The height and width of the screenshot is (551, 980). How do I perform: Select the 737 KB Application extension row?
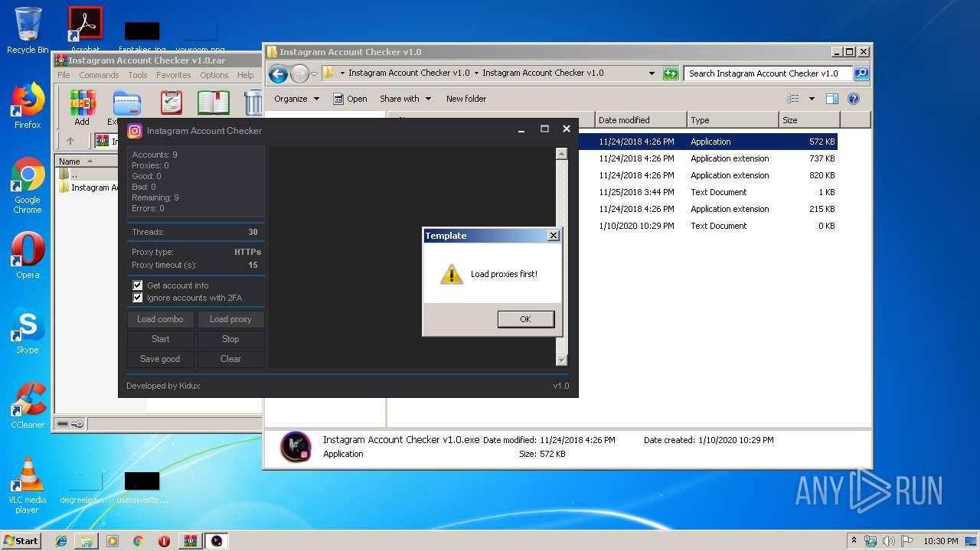708,158
